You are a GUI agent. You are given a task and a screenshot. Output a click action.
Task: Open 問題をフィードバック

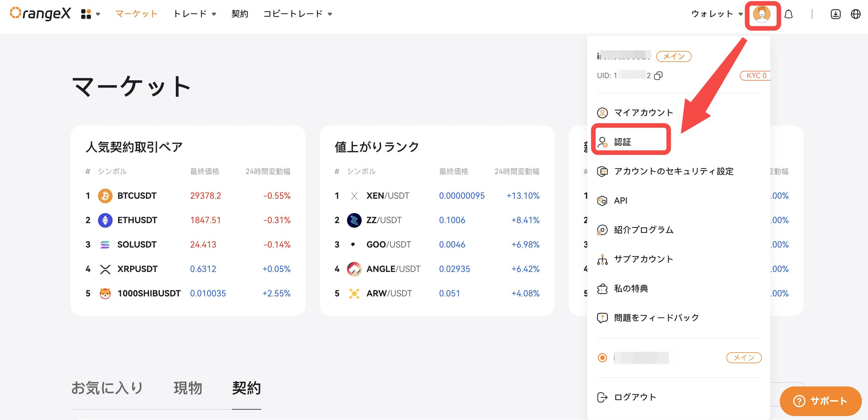[x=656, y=317]
